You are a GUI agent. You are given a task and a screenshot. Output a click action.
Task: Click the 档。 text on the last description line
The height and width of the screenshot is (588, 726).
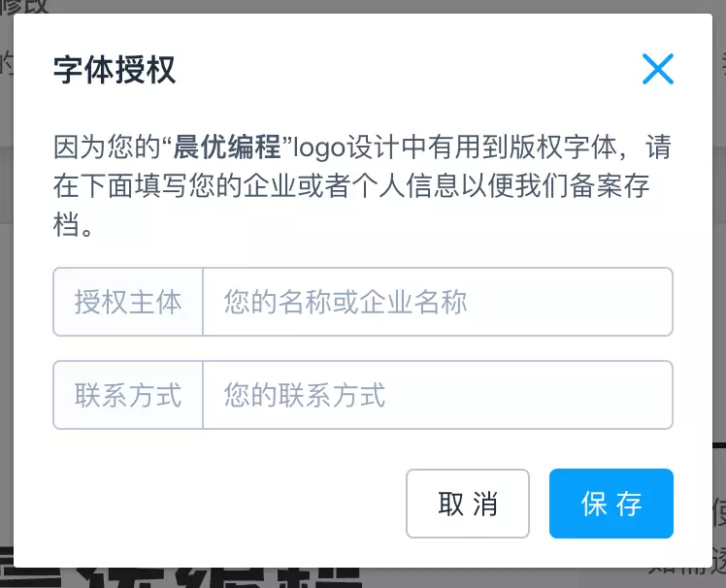73,224
